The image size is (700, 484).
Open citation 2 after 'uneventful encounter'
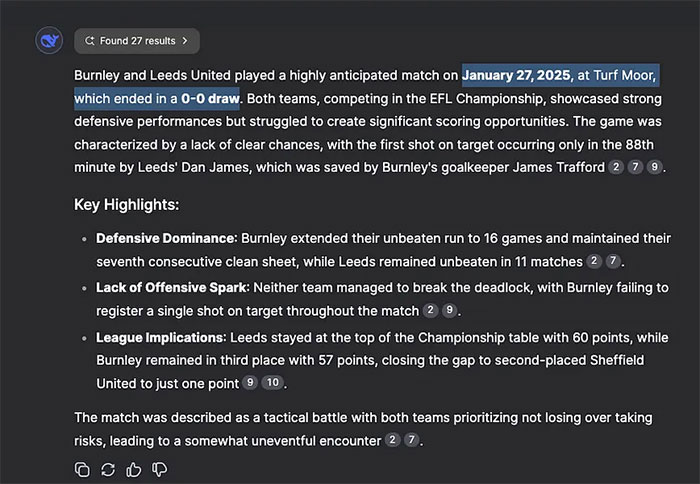tap(392, 440)
